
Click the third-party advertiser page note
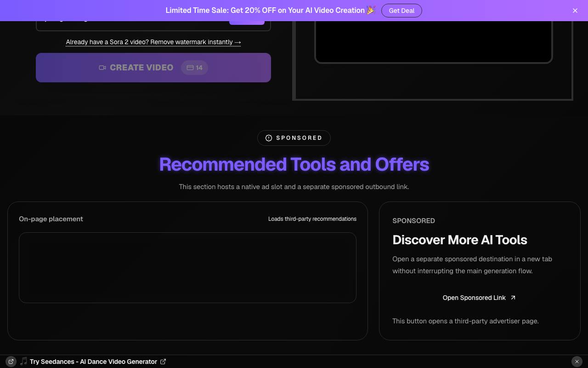[465, 321]
